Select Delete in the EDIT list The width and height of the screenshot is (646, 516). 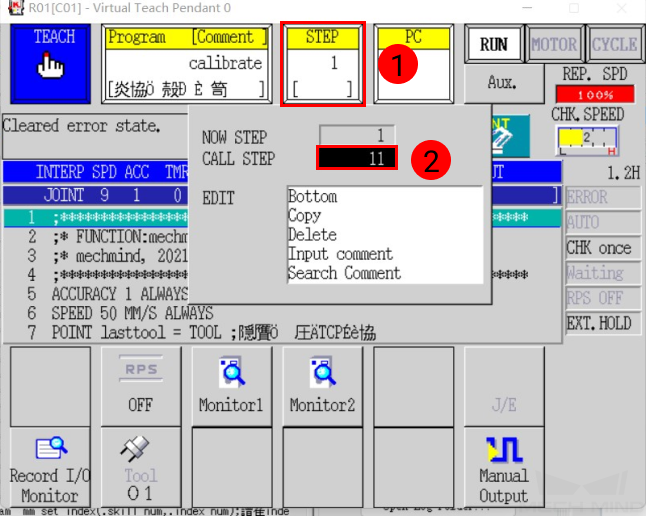coord(312,235)
